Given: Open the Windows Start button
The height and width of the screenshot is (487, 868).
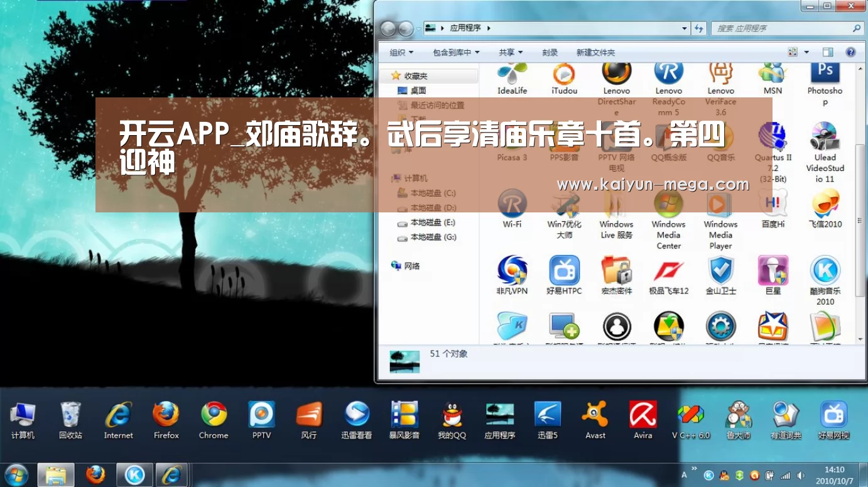Looking at the screenshot, I should [16, 475].
